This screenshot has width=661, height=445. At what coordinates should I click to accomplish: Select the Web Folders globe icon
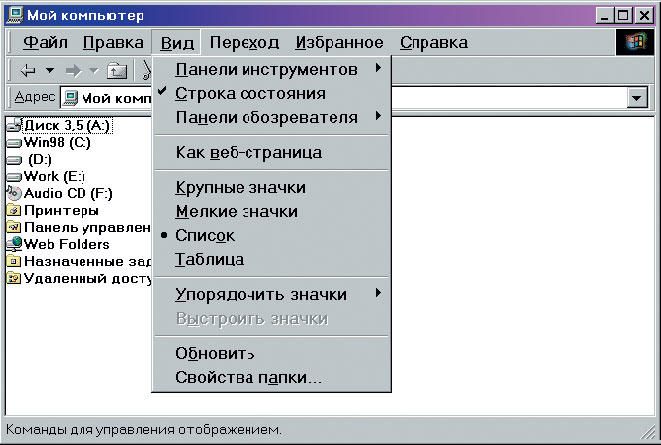coord(14,244)
